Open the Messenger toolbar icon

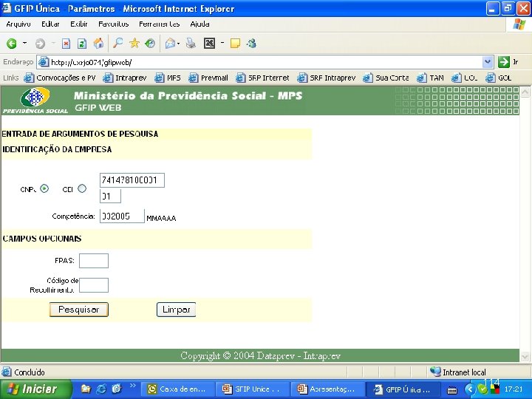(252, 43)
